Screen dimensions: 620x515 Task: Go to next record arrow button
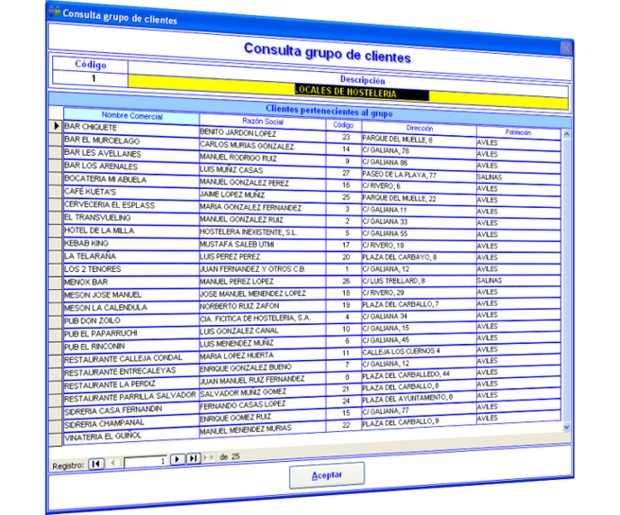point(177,459)
